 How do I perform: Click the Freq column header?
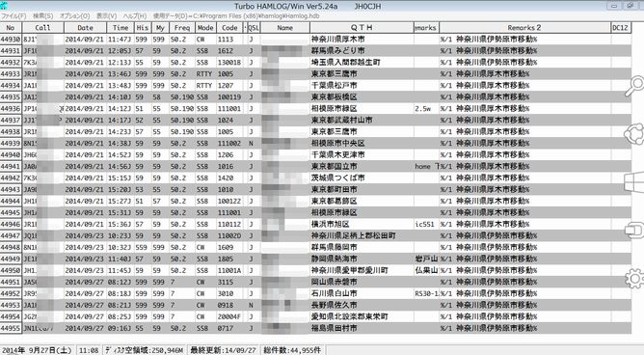(x=182, y=28)
